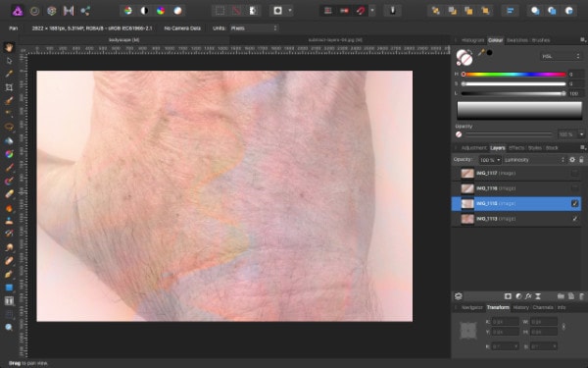Toggle the Snapping magnet icon
Screen dimensions: 588x368
(361, 11)
